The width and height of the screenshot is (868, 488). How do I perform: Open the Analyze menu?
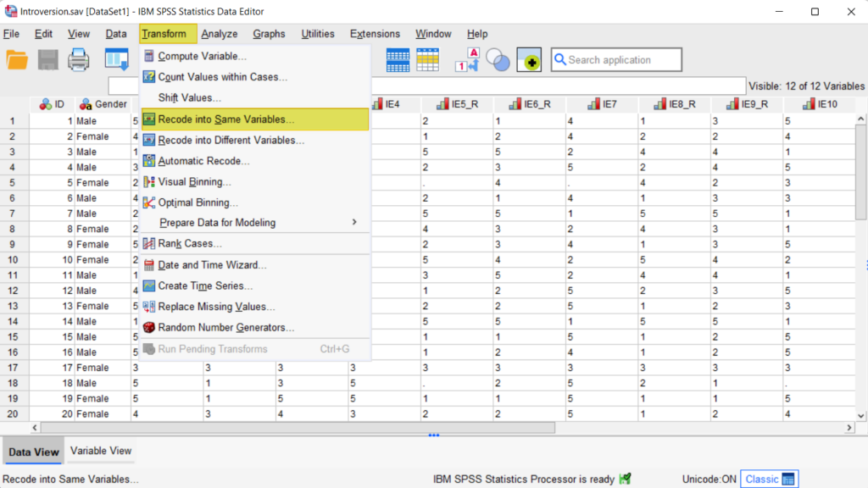point(220,34)
